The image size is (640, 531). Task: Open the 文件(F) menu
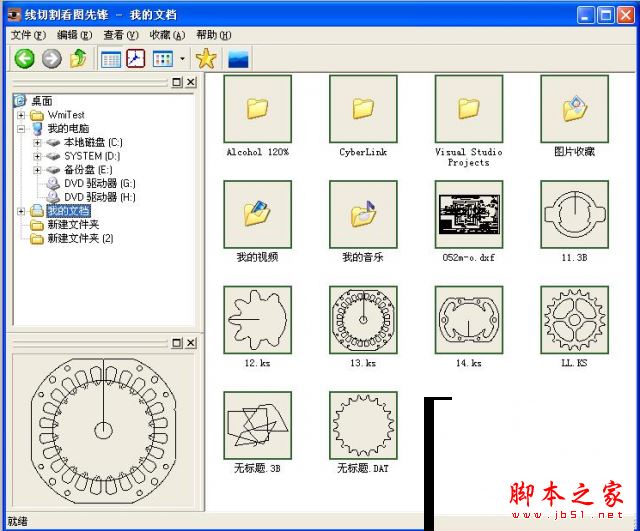[28, 35]
